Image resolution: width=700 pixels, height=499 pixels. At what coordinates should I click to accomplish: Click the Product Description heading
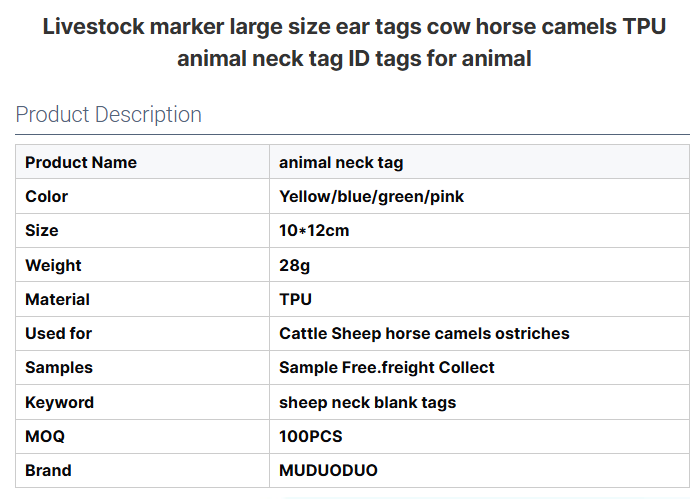[x=109, y=114]
